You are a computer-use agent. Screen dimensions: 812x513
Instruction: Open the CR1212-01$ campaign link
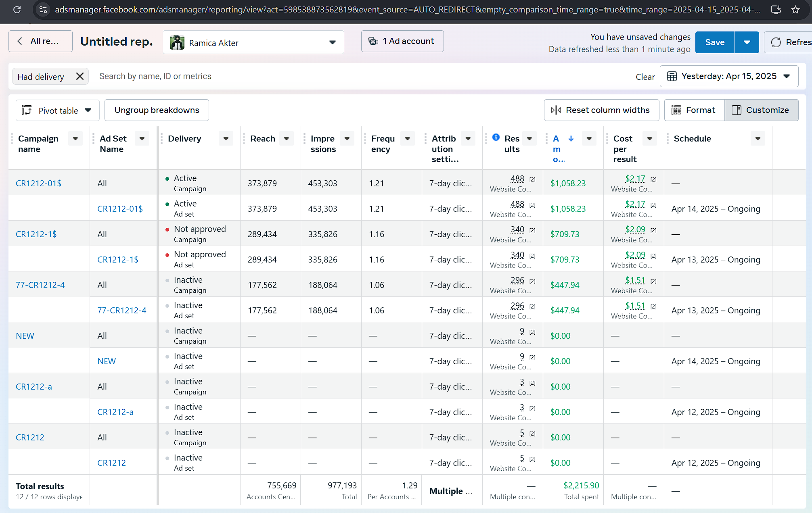click(38, 183)
